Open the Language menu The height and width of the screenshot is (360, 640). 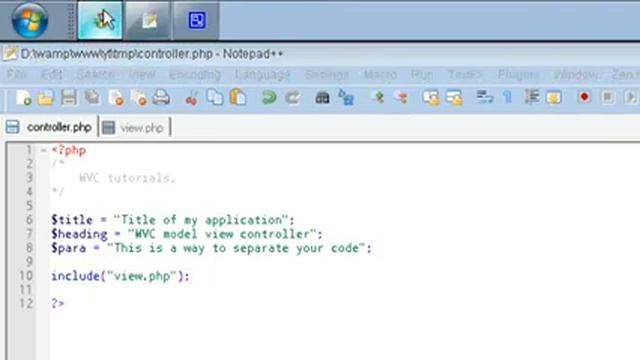point(262,75)
